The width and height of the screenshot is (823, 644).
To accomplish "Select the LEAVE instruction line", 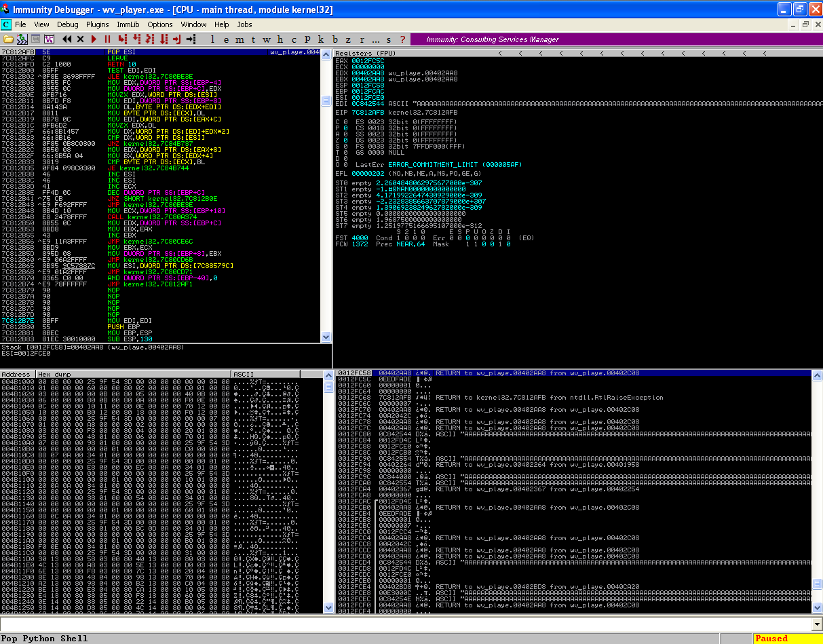I will coord(161,58).
